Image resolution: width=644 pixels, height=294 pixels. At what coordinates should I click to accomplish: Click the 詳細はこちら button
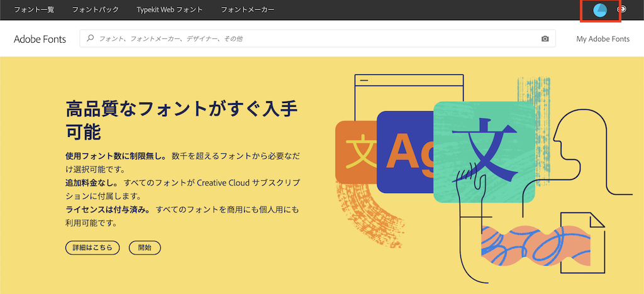92,248
